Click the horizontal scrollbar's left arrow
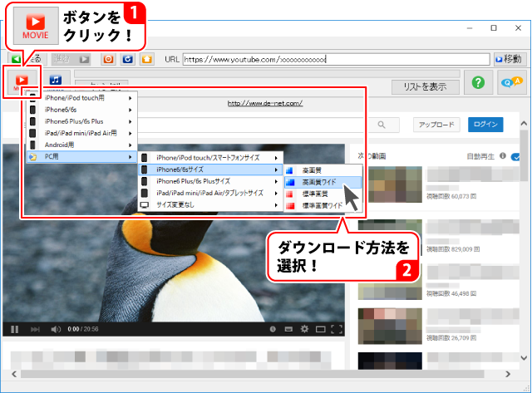Image resolution: width=532 pixels, height=393 pixels. pos(14,374)
